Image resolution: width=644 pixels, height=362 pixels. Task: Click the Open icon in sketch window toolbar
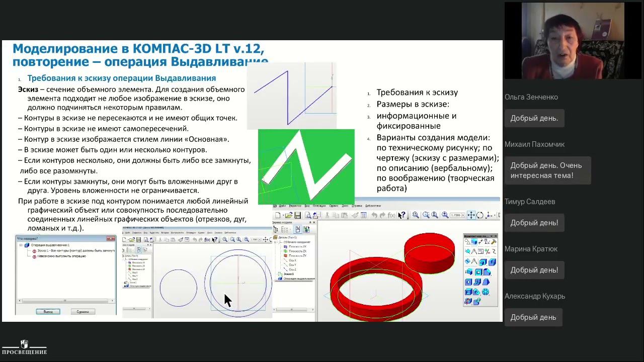[132, 240]
